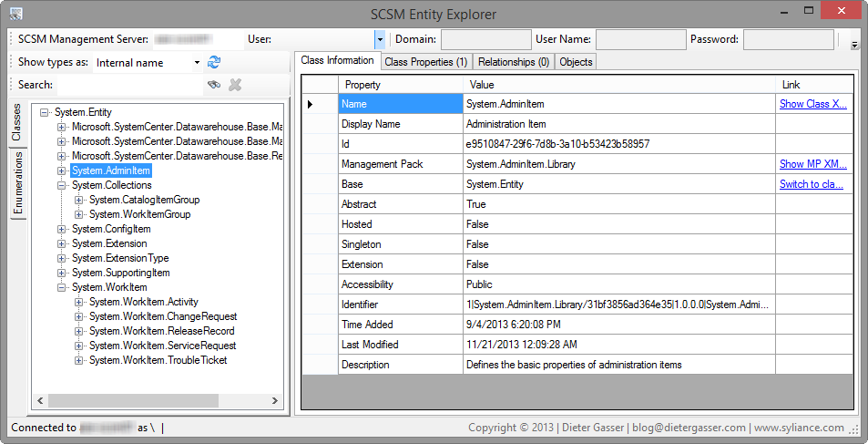Expand the System.ConfigItem node
Viewport: 868px width, 444px height.
61,229
